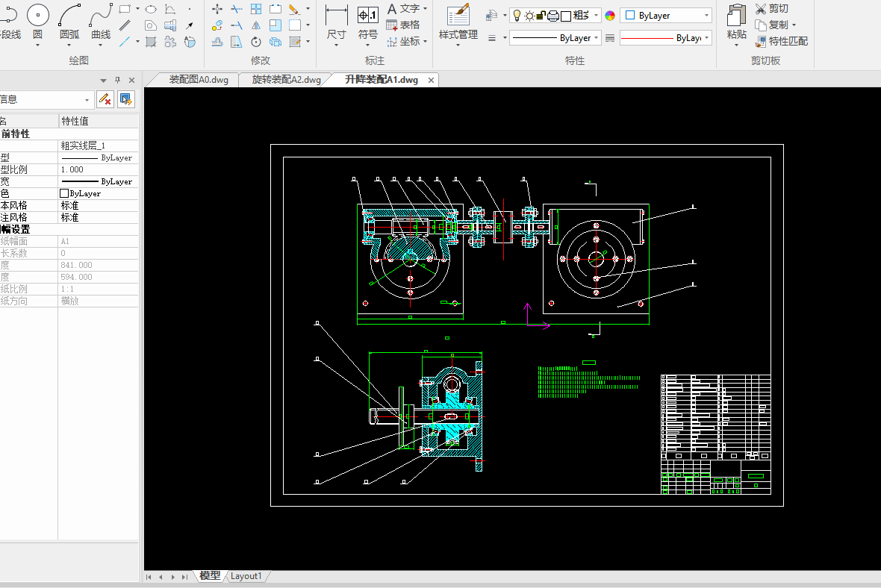Switch to the 装配图A0.dwg tab
The image size is (881, 588).
click(199, 80)
